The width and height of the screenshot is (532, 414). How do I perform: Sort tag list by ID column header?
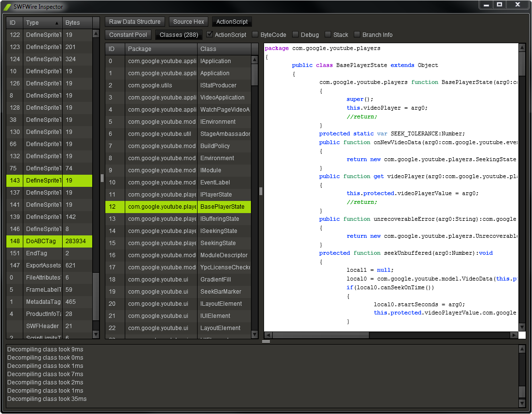coord(15,23)
